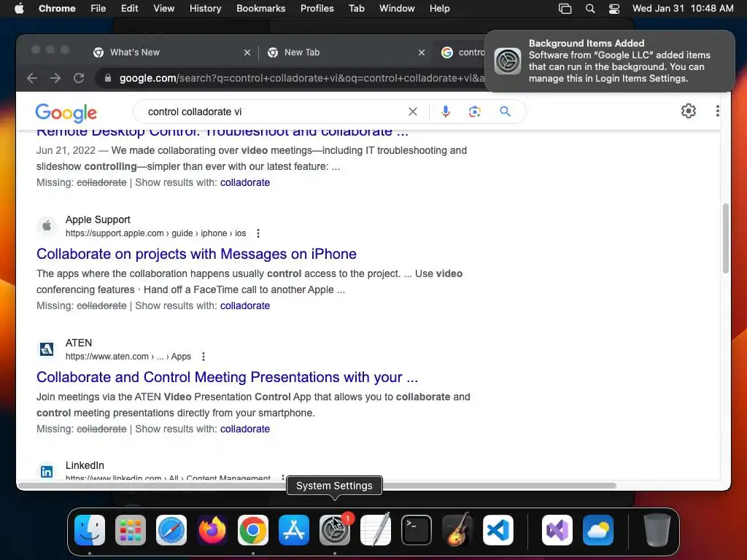Open Finder from the Dock

click(x=90, y=530)
